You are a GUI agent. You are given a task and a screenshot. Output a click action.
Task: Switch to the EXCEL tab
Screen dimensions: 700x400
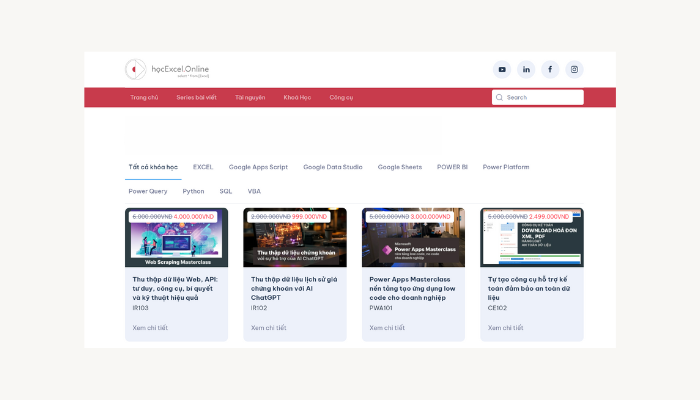(203, 167)
